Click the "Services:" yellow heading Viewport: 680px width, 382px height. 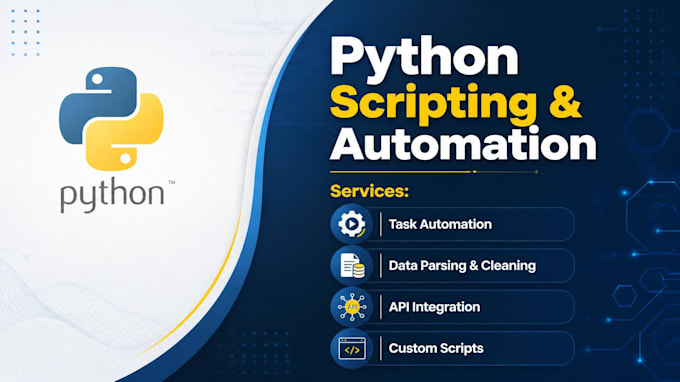(x=369, y=191)
